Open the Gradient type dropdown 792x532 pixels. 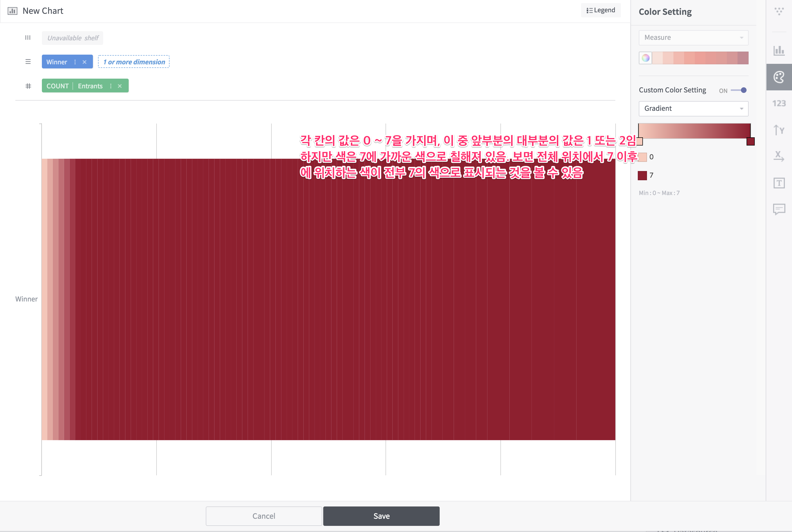coord(693,108)
